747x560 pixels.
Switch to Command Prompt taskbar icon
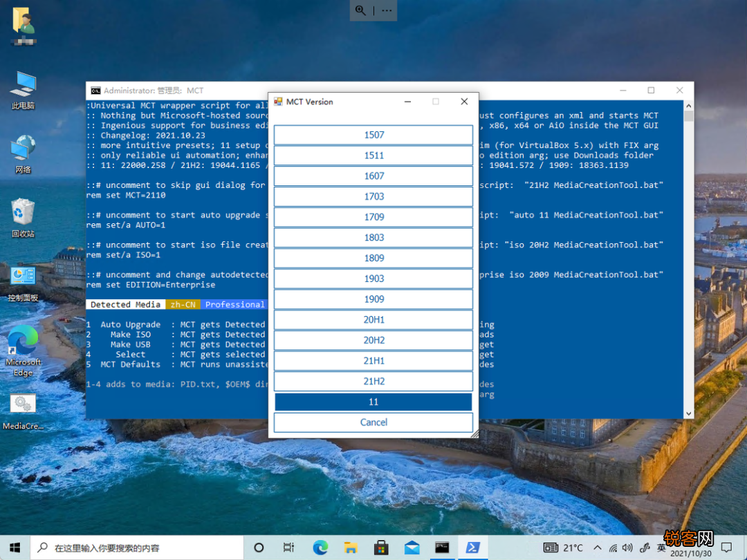pyautogui.click(x=442, y=548)
